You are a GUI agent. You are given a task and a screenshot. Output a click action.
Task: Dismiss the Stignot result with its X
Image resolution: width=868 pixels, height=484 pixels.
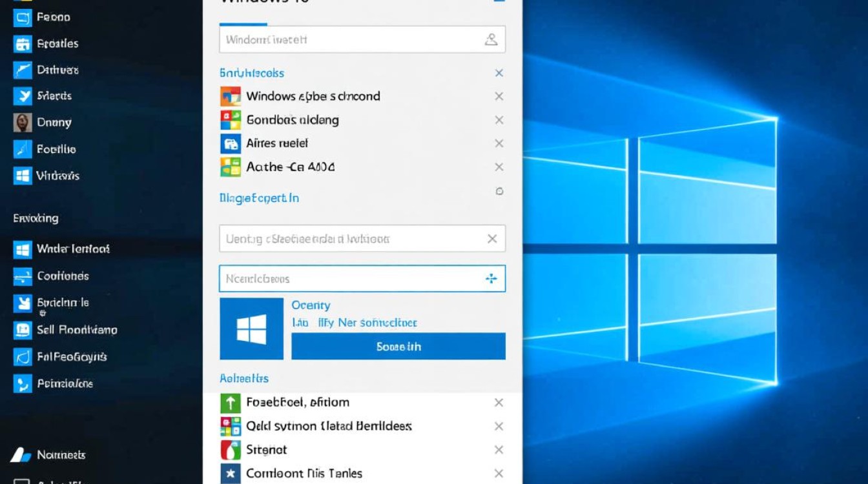(499, 449)
